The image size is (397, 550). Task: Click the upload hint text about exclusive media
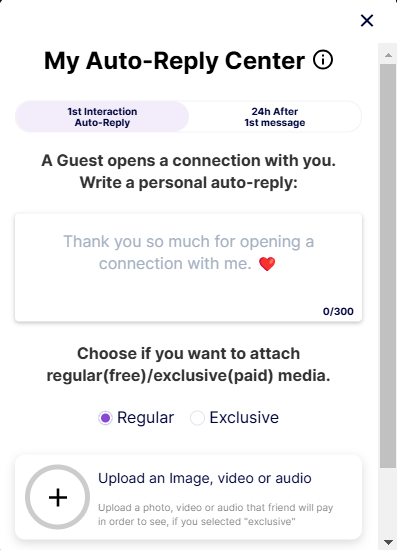(x=216, y=515)
